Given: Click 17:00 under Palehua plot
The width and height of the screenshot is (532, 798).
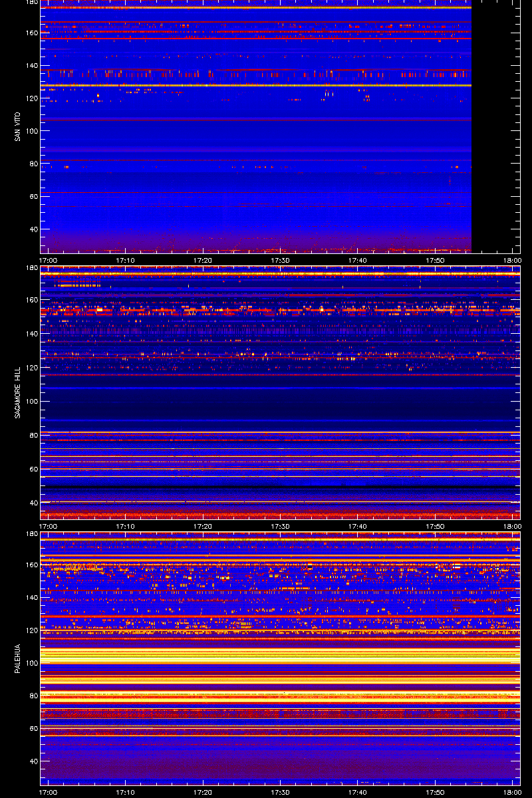Looking at the screenshot, I should (49, 793).
